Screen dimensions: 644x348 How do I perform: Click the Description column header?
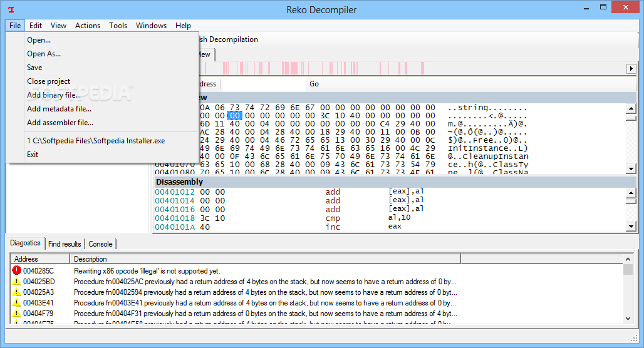click(x=265, y=259)
